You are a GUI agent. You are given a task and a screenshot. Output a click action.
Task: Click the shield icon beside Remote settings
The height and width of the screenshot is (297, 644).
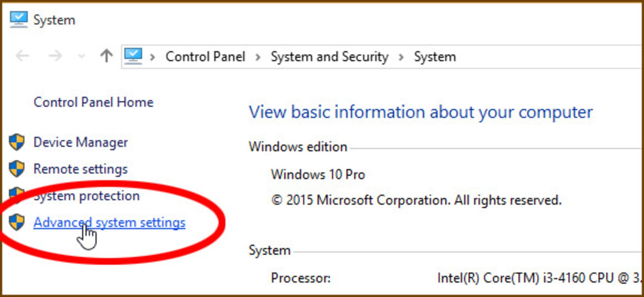[x=16, y=169]
